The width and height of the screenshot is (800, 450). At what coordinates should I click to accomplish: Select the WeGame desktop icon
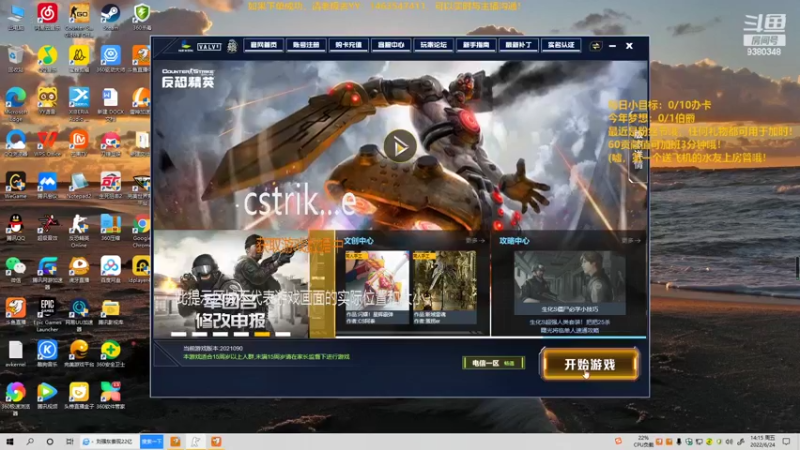[16, 186]
